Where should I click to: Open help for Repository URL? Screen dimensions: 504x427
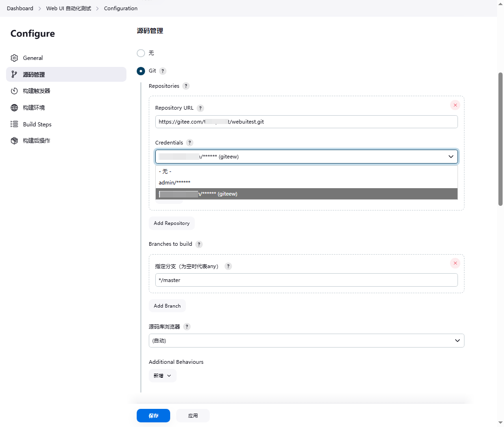[x=200, y=108]
